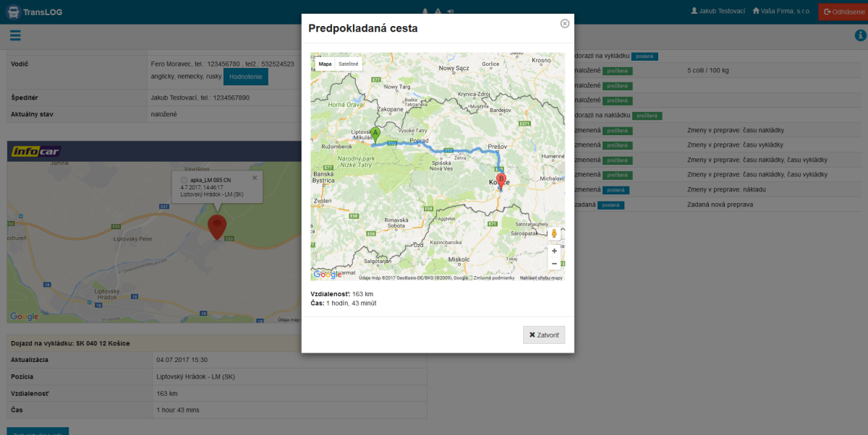Click the Zatvoriť button
This screenshot has width=868, height=435.
(544, 335)
